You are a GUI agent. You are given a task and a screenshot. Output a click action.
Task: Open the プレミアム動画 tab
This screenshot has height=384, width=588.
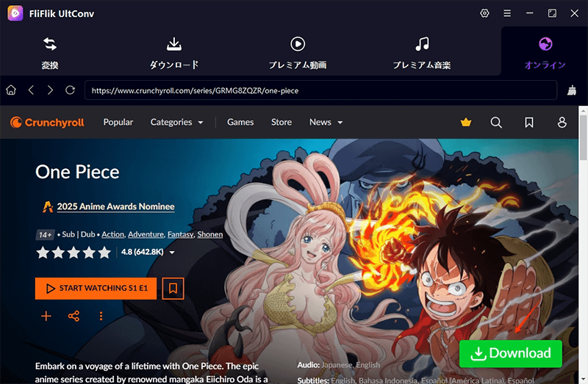(298, 53)
